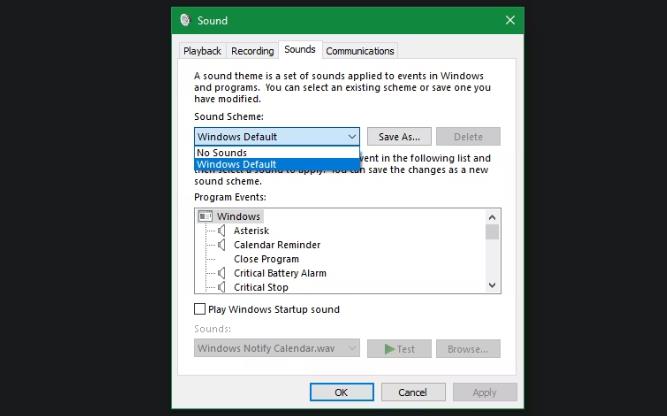Open the Recording tab

[x=253, y=51]
